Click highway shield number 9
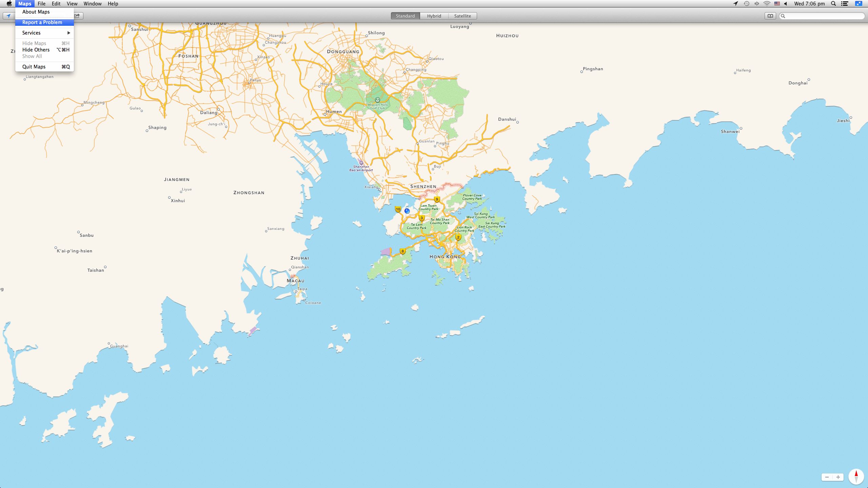Image resolution: width=868 pixels, height=488 pixels. tap(437, 199)
